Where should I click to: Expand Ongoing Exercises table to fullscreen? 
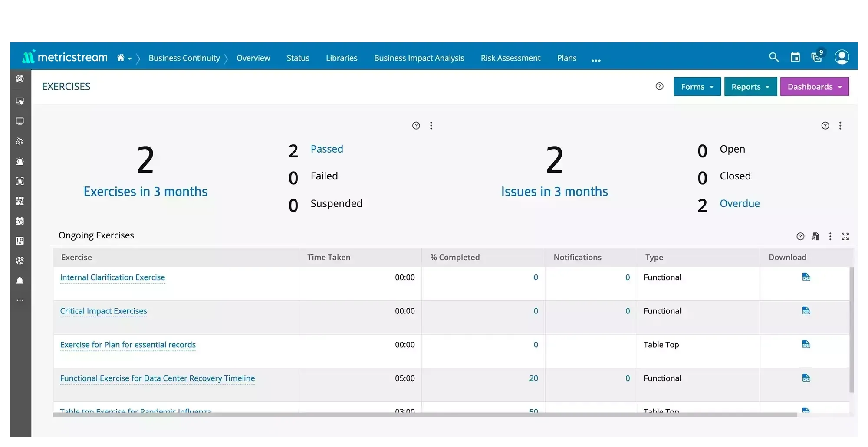coord(845,236)
